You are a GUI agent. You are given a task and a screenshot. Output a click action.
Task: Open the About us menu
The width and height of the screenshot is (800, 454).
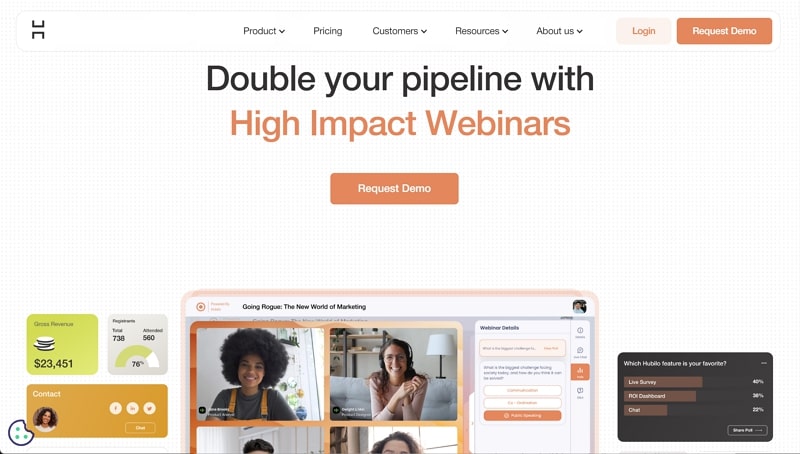coord(559,31)
